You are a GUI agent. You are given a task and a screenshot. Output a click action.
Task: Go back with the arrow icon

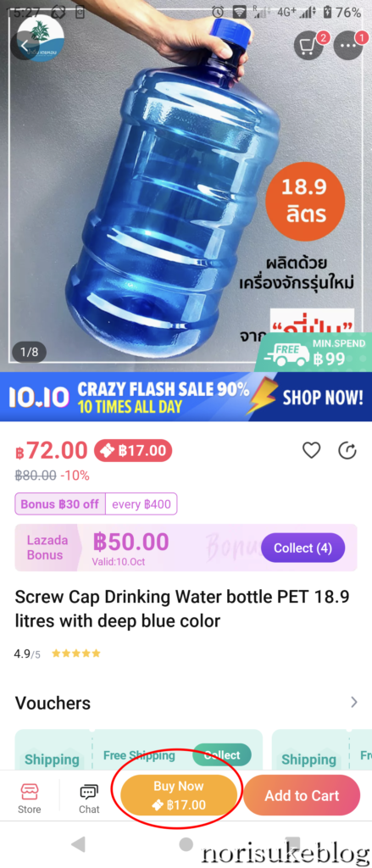tap(25, 46)
